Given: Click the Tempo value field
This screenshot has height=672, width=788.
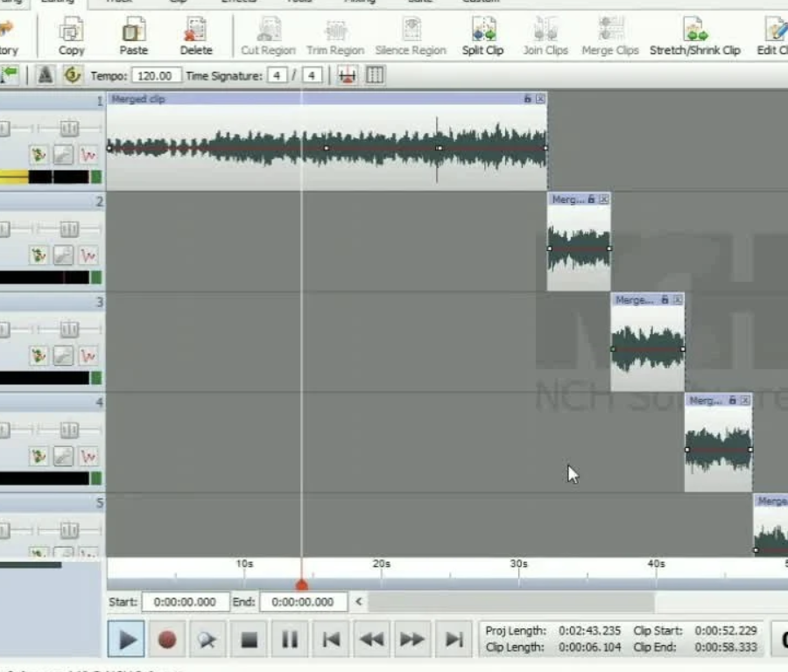Looking at the screenshot, I should pos(158,76).
